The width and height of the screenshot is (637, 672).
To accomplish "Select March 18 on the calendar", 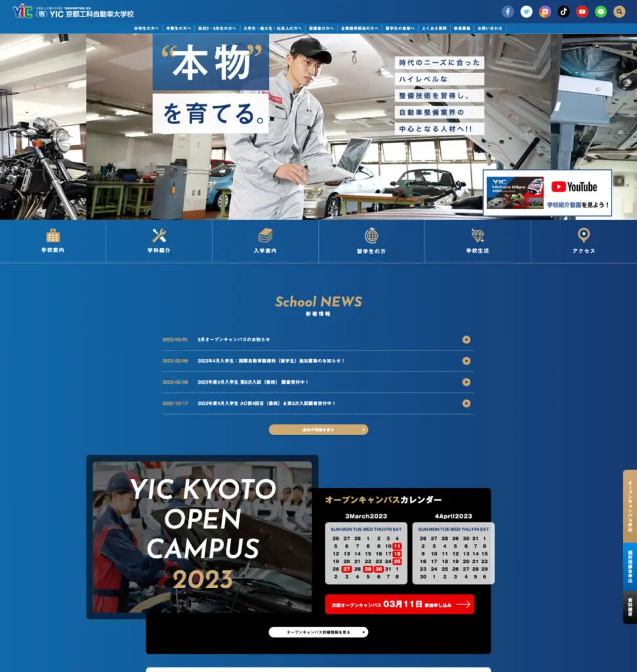I will [397, 554].
